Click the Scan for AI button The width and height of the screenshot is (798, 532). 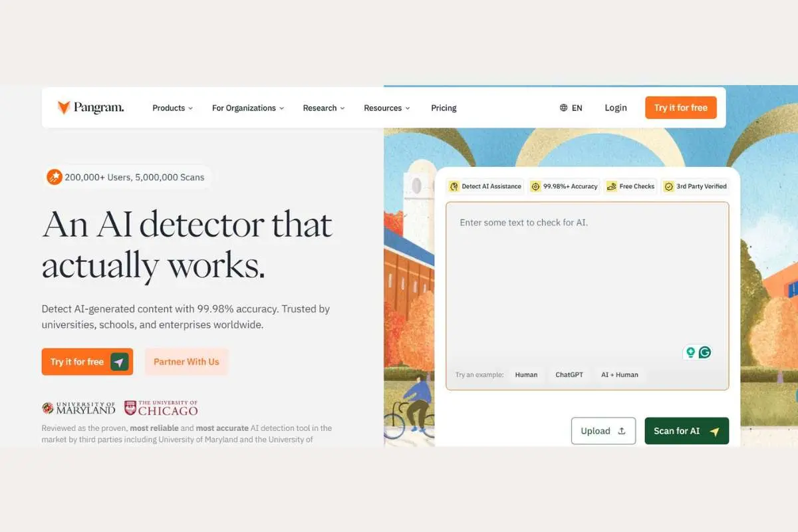(686, 430)
